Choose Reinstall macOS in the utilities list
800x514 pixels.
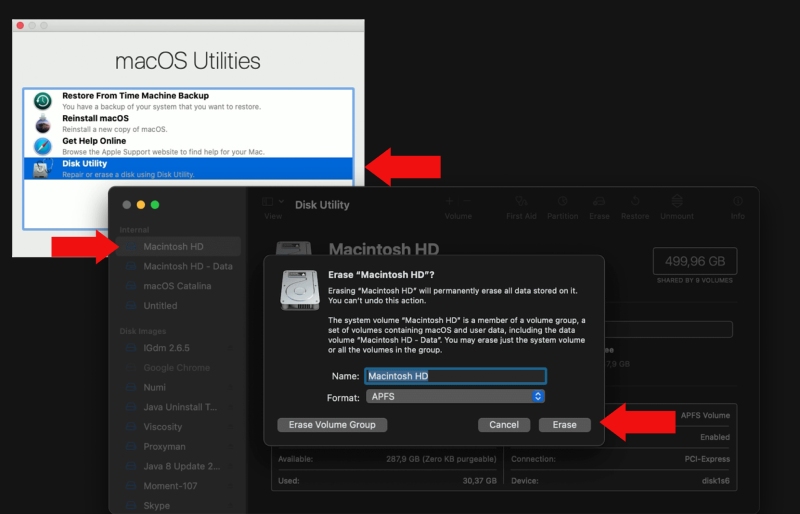[x=188, y=124]
